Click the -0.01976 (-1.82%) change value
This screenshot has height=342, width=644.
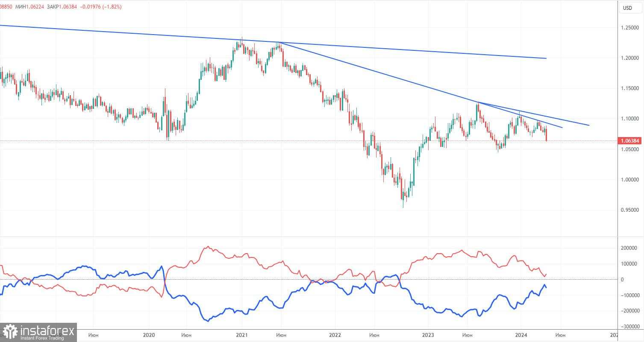point(102,7)
